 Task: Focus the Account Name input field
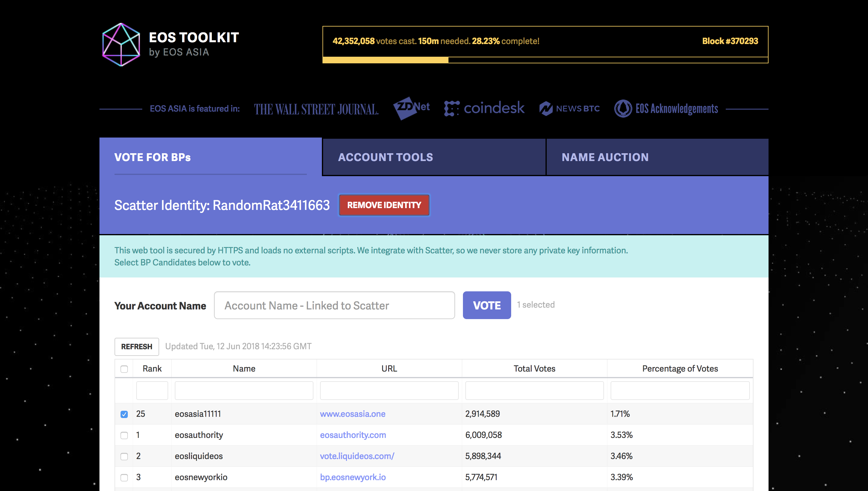click(x=334, y=305)
